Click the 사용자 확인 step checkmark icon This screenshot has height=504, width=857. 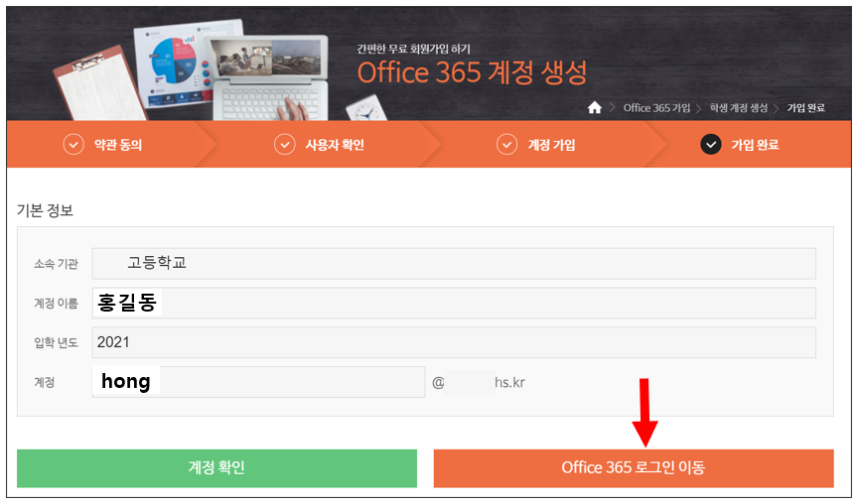pyautogui.click(x=285, y=145)
